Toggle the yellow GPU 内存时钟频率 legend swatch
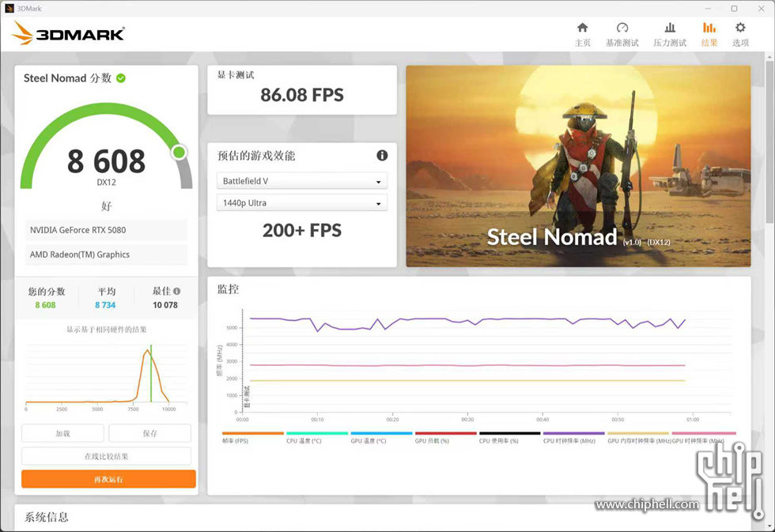The image size is (775, 532). coord(638,433)
